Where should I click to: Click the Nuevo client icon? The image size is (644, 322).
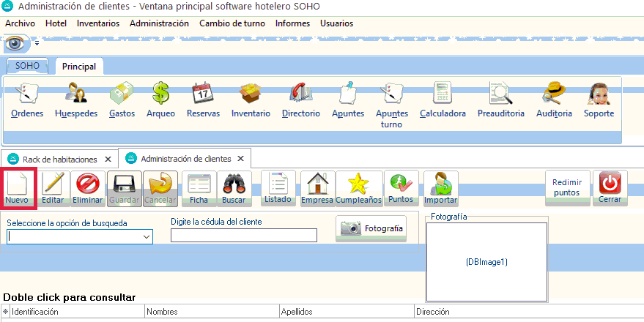[x=17, y=188]
